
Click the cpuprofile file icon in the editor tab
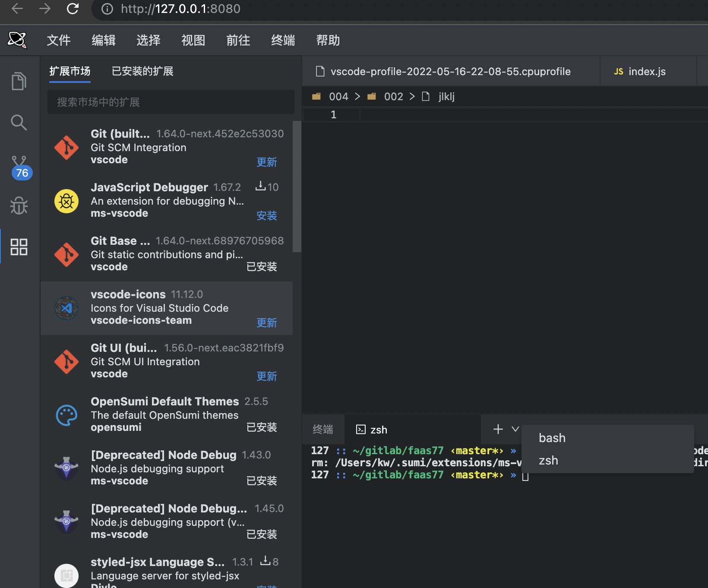pyautogui.click(x=320, y=71)
